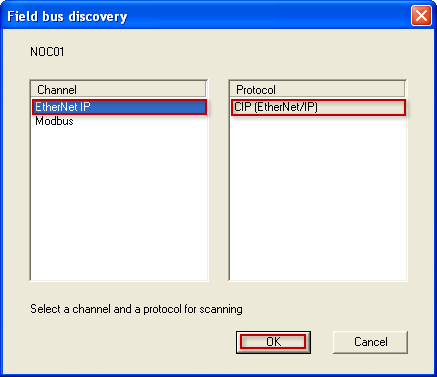Click empty space in the Channel list
The image size is (437, 377).
point(119,203)
